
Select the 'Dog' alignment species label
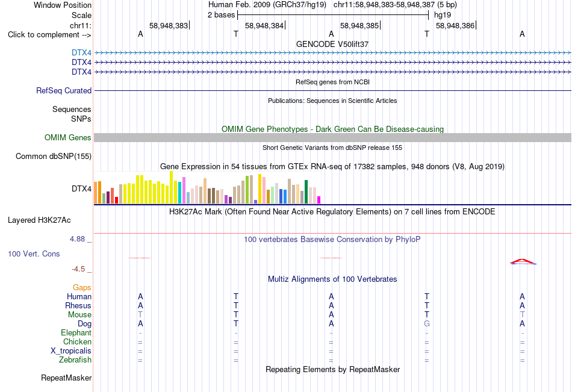pos(84,324)
